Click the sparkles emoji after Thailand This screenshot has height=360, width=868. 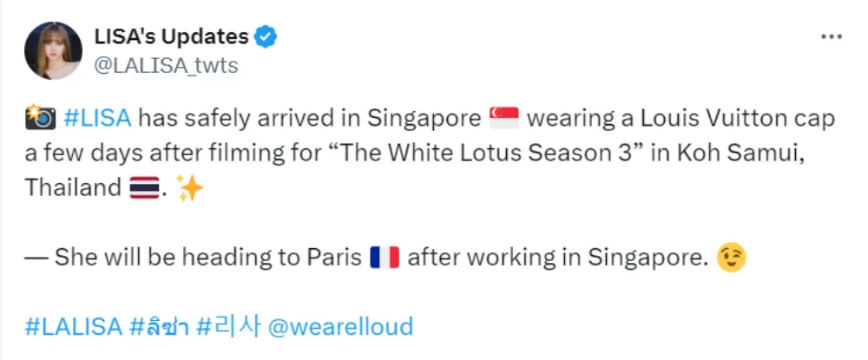point(189,188)
